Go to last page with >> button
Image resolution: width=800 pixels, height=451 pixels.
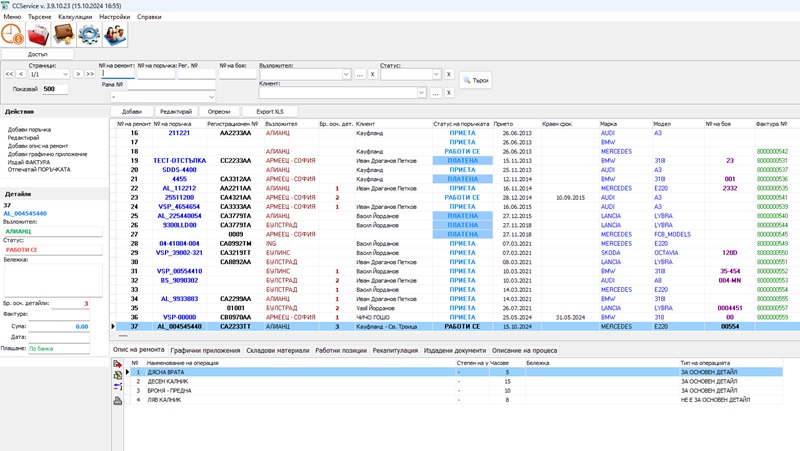90,74
